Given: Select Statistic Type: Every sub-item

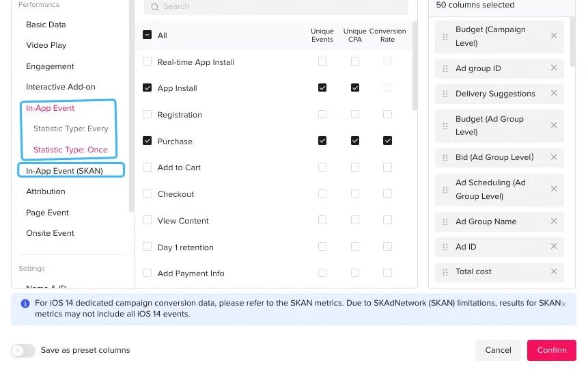Looking at the screenshot, I should point(70,129).
